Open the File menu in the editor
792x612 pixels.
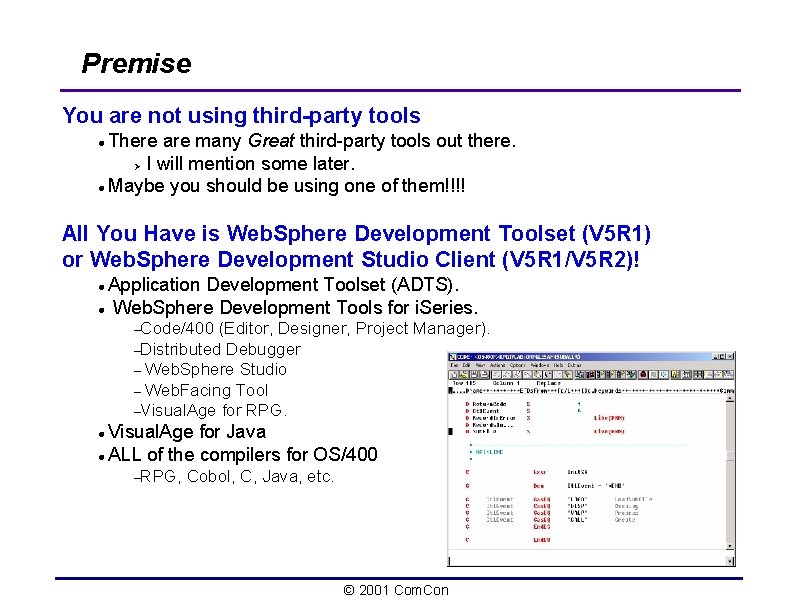(454, 365)
